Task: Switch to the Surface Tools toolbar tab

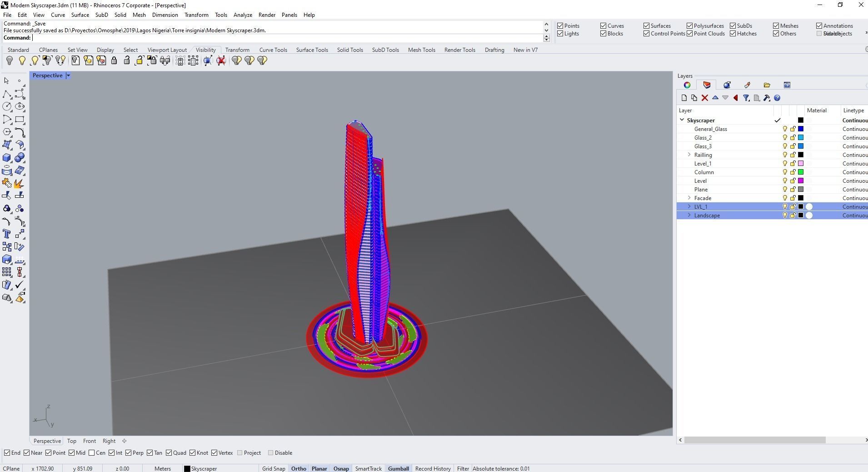Action: coord(312,50)
